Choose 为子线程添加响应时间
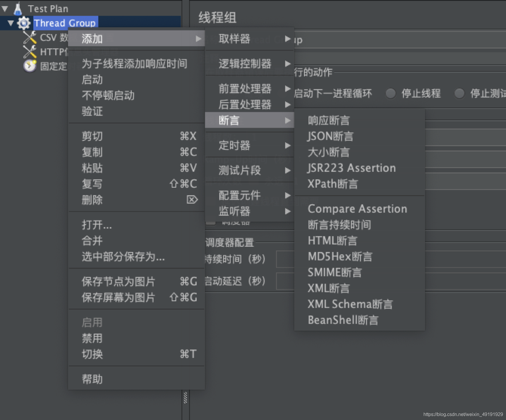The image size is (506, 420). point(136,64)
